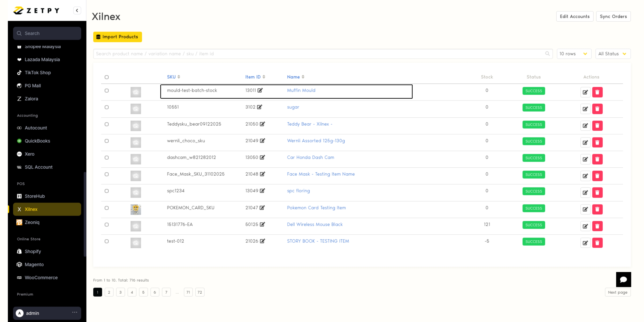
Task: Select the Pokemon Card row checkbox
Action: click(106, 208)
